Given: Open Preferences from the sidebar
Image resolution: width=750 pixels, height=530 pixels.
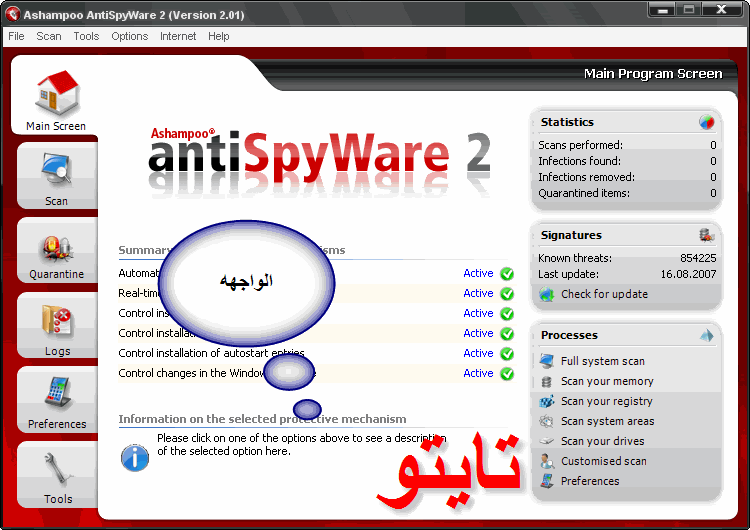Looking at the screenshot, I should pyautogui.click(x=57, y=400).
